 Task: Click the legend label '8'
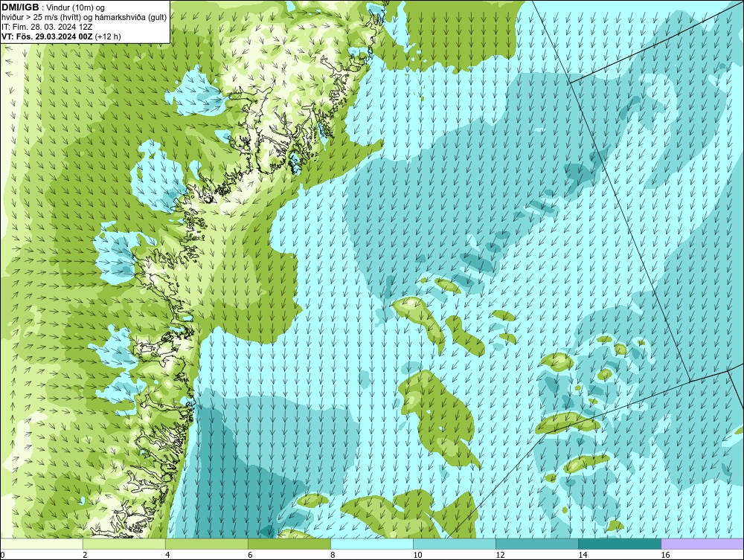(333, 555)
